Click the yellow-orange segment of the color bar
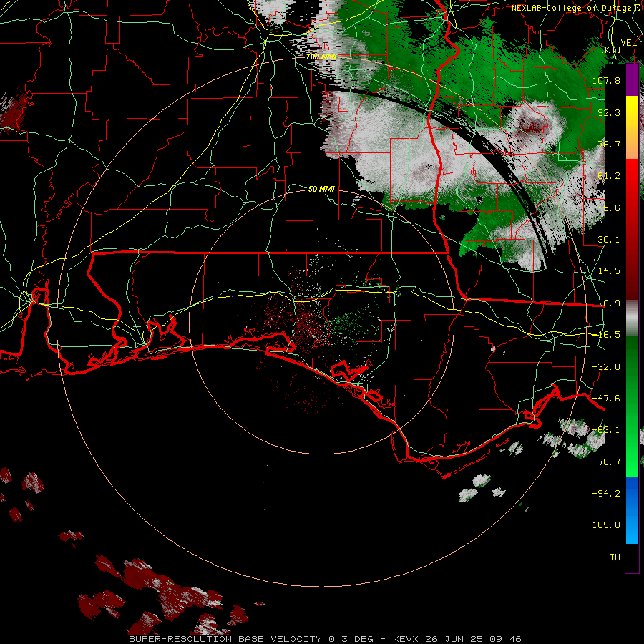This screenshot has height=644, width=644. pos(632,127)
